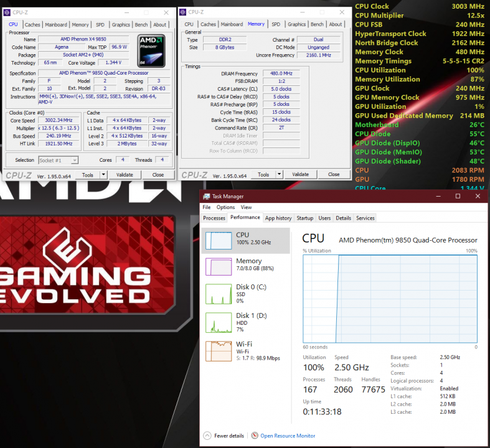Open the Options menu in Task Manager
The height and width of the screenshot is (448, 490).
pyautogui.click(x=225, y=207)
